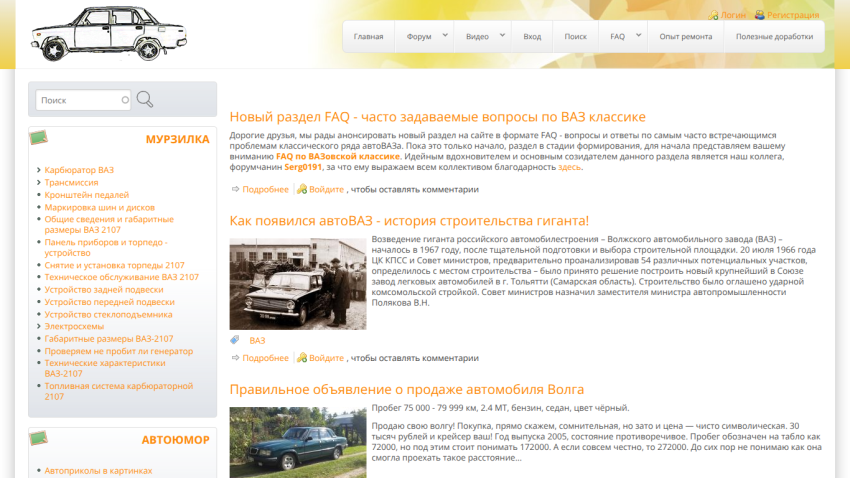Open the Полезные доработки menu item
The image size is (850, 478).
point(774,36)
